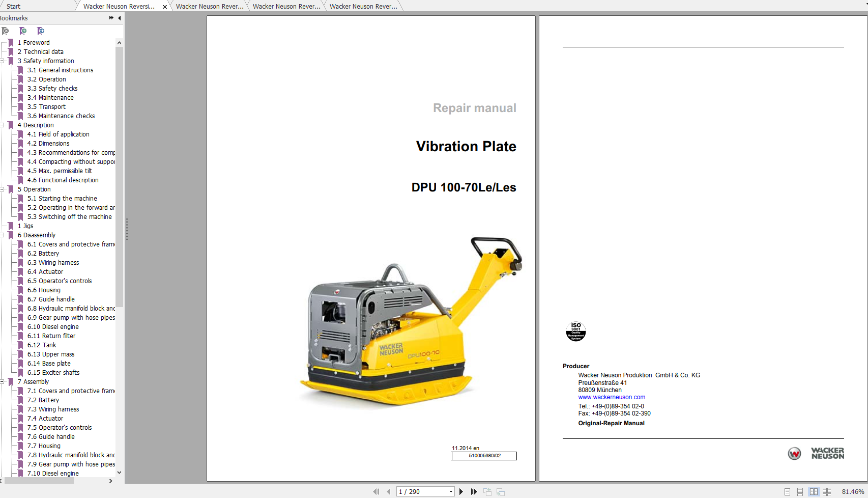The image size is (868, 498).
Task: Jump to the last page
Action: click(x=474, y=491)
